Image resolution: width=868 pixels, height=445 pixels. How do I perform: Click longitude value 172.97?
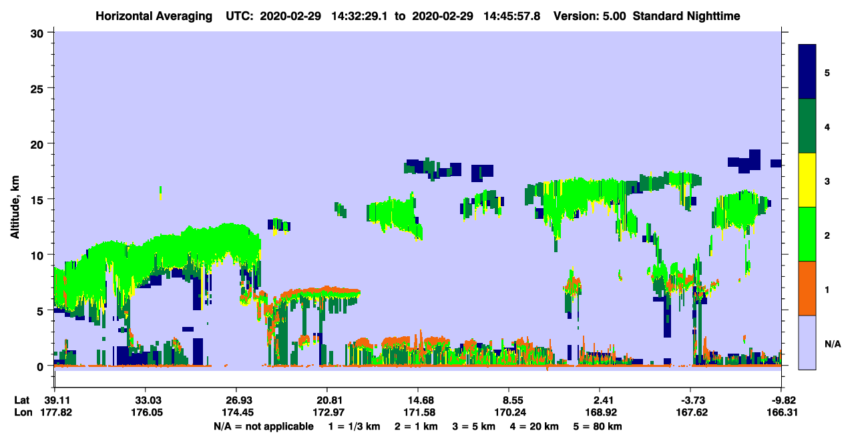coord(327,412)
